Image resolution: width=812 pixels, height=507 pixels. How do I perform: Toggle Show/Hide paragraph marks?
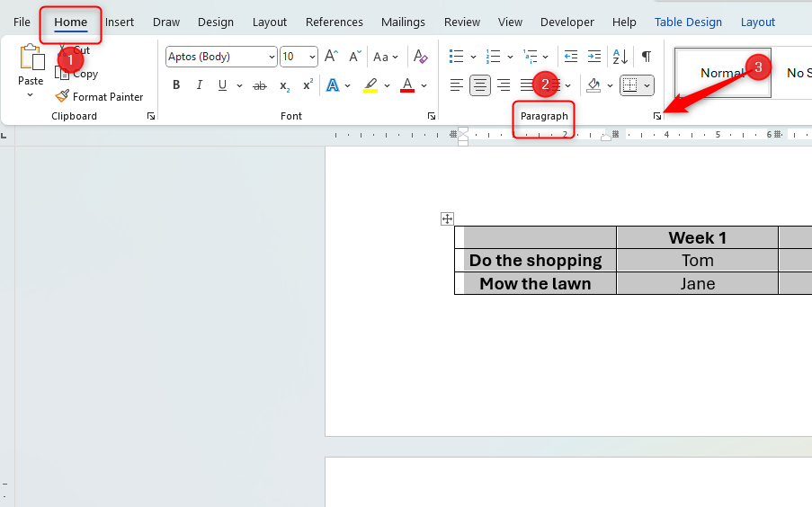click(646, 57)
